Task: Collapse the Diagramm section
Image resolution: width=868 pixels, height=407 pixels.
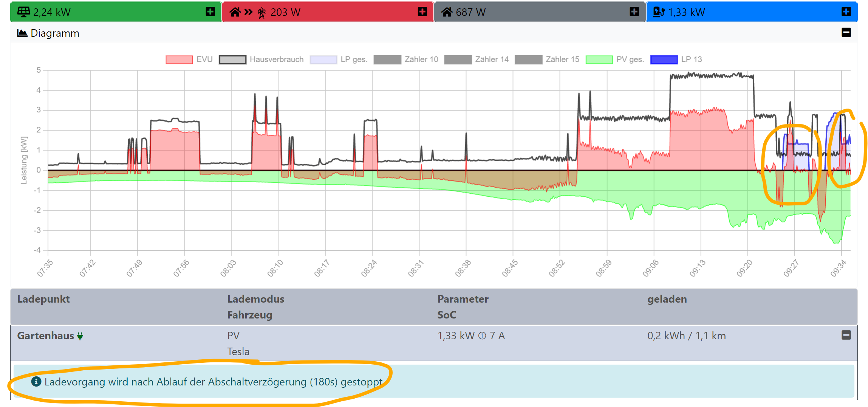Action: point(846,33)
